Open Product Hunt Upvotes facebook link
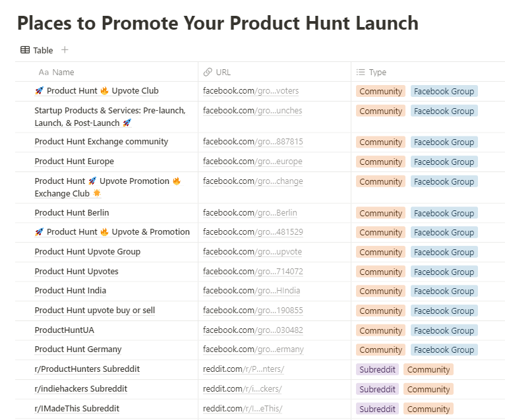Screen dimensions: 505x420 [x=252, y=272]
